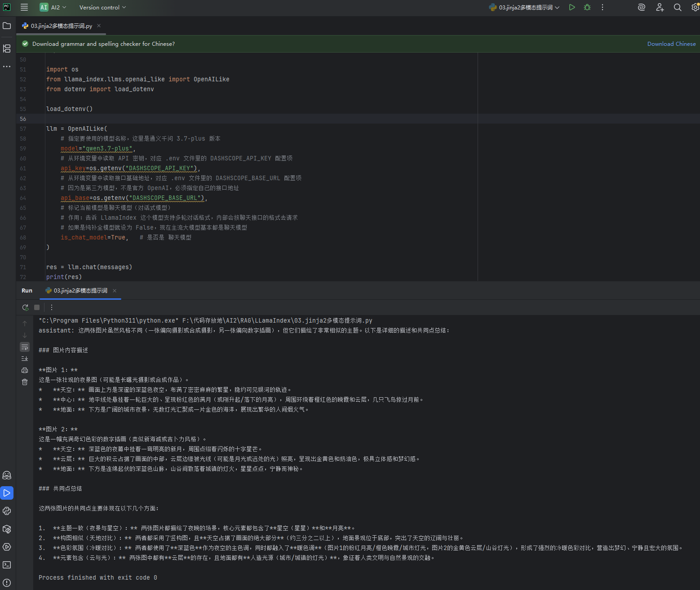The width and height of the screenshot is (700, 590).
Task: Close the 03.jinja2多模态提示词 run tab
Action: (x=115, y=290)
